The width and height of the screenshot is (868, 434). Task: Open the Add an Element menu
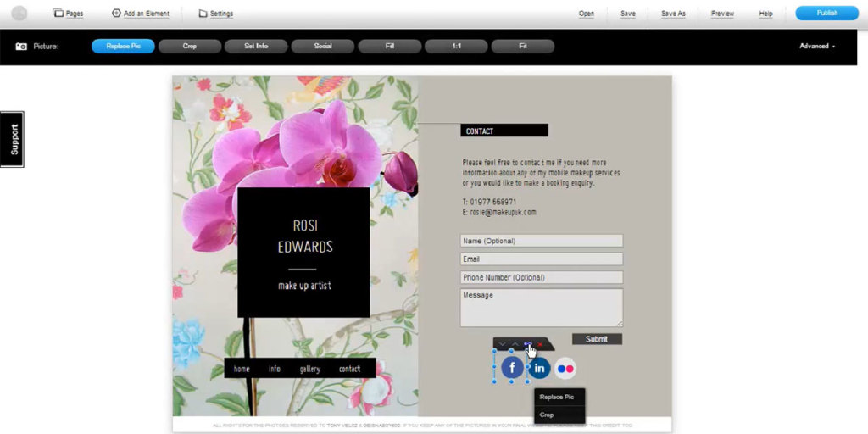click(141, 14)
